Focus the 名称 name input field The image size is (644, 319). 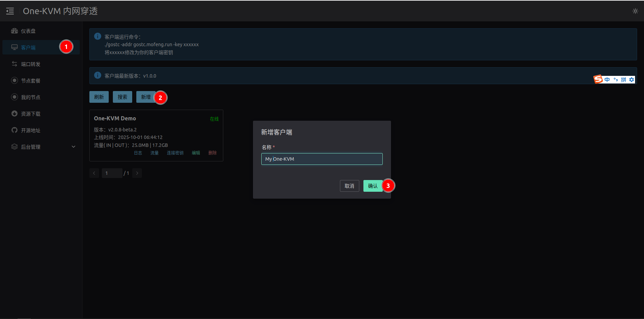tap(322, 159)
